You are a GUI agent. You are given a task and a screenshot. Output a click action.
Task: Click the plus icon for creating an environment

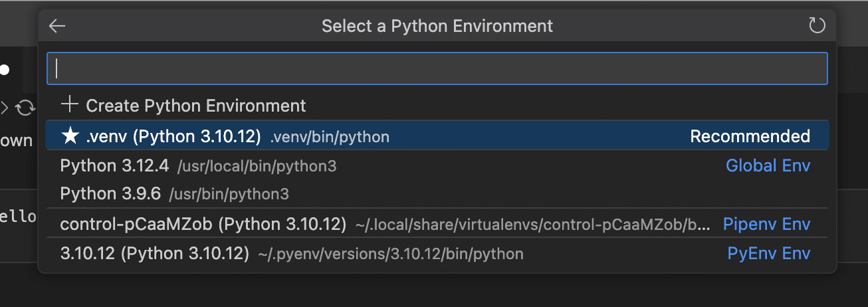tap(70, 105)
